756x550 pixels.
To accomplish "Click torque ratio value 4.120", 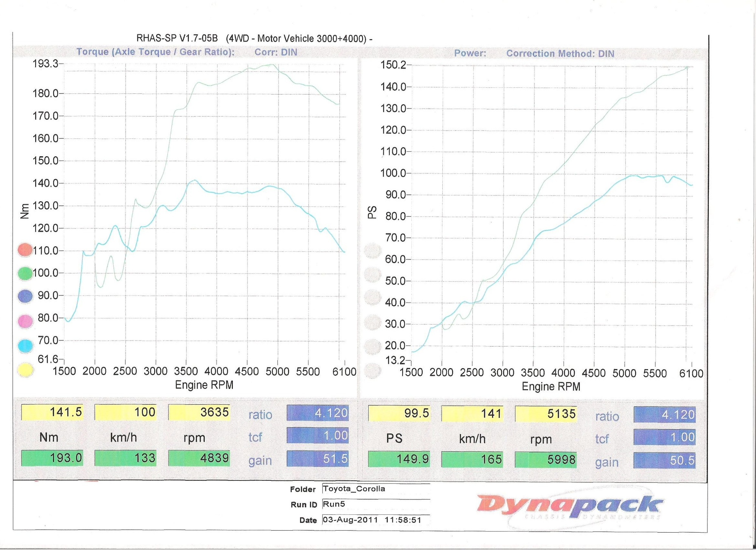I will pos(318,413).
